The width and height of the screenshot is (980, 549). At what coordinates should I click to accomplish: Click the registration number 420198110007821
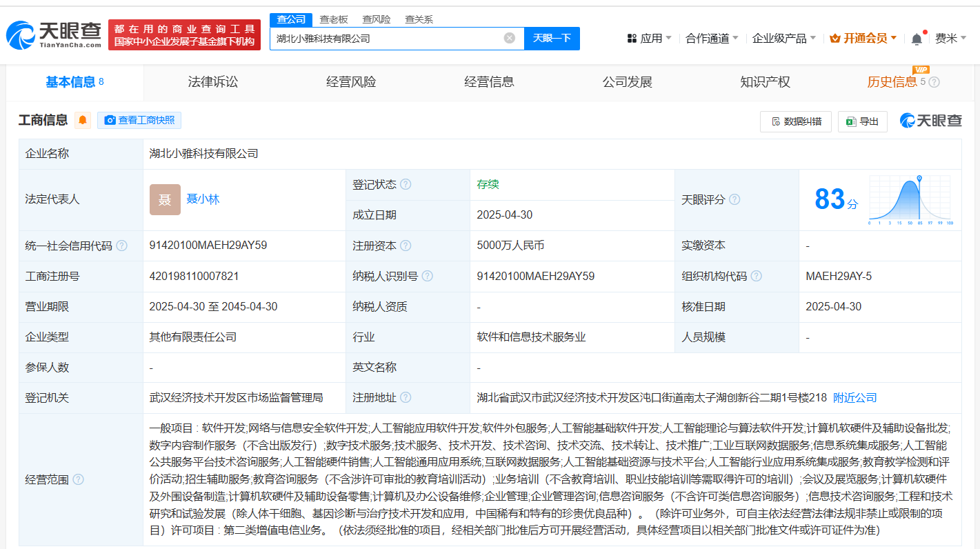pos(194,276)
